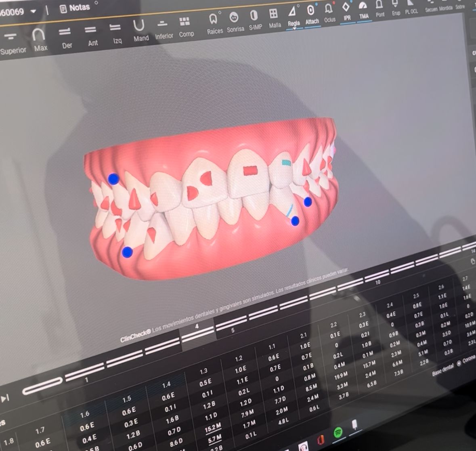Open the Notas notes panel
This screenshot has width=476, height=451.
coord(74,8)
